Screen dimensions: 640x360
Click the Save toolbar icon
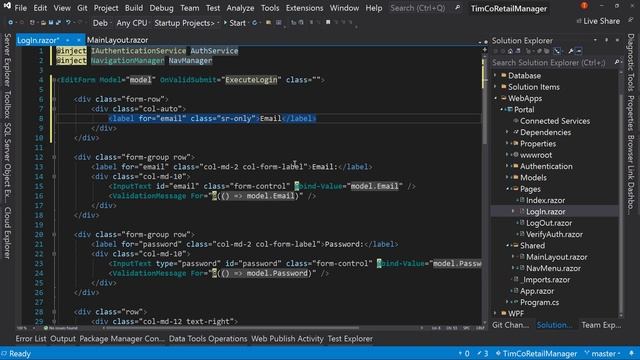click(51, 23)
